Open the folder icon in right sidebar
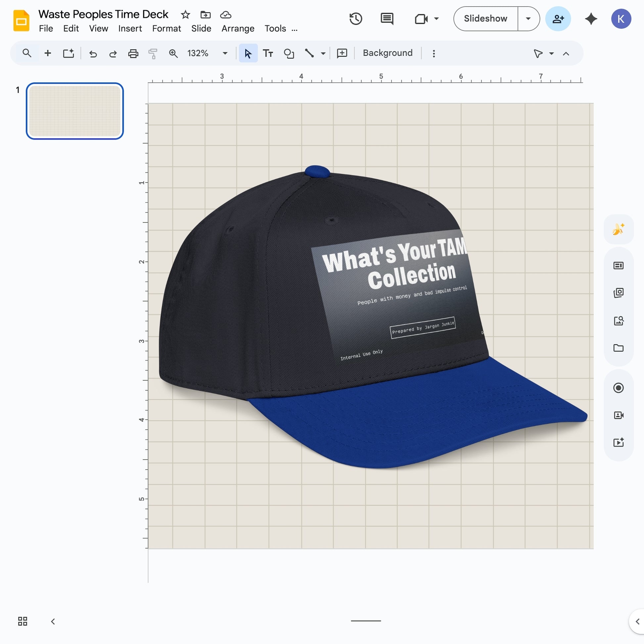This screenshot has height=644, width=644. coord(618,348)
